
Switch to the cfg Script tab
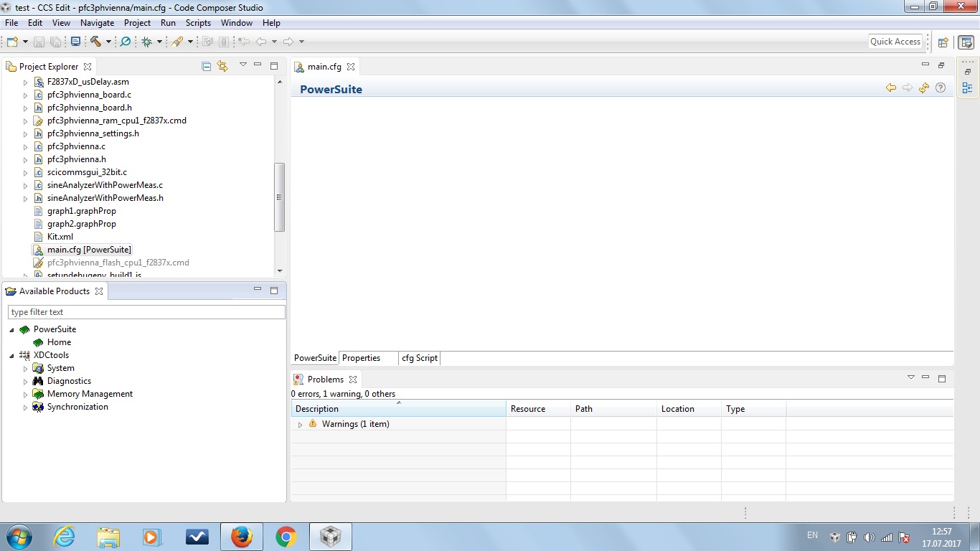[420, 358]
